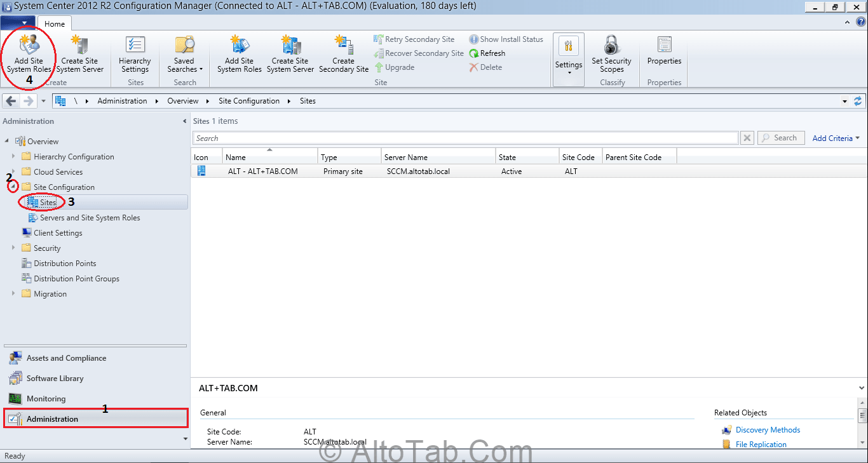Click Overview in the breadcrumb path

pyautogui.click(x=183, y=101)
